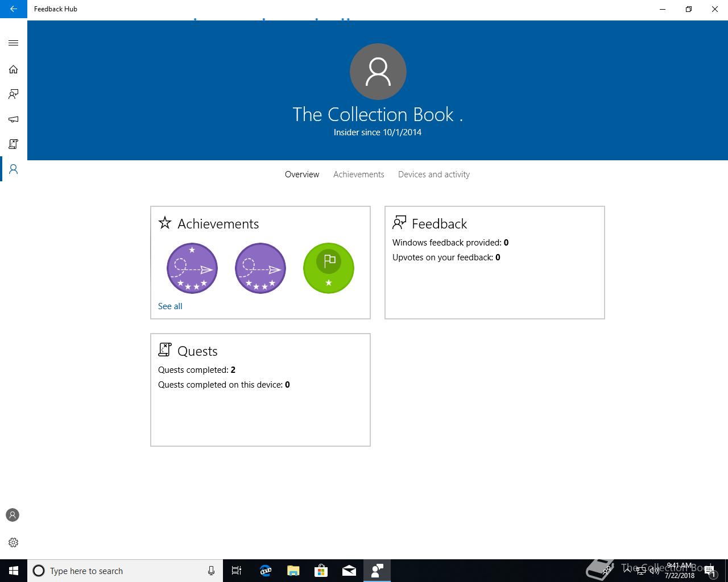Open Settings gear in sidebar
The width and height of the screenshot is (728, 582).
pos(13,542)
